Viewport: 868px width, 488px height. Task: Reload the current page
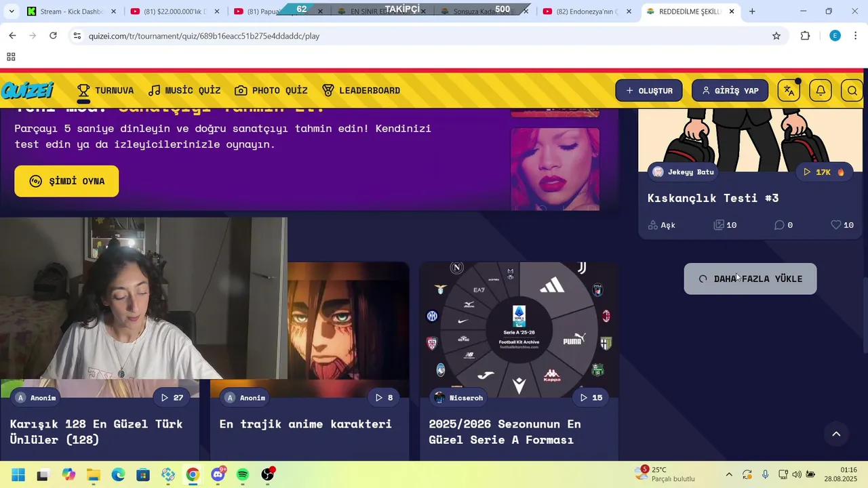(53, 36)
